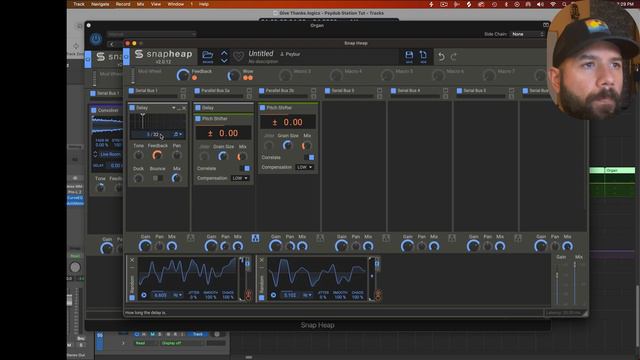
Task: Open the Mix menu
Action: coord(140,4)
